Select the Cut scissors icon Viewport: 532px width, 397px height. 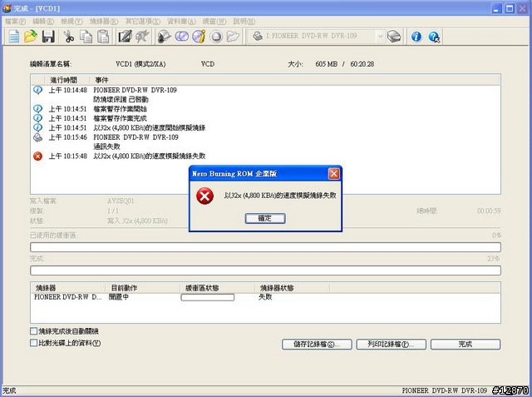(x=68, y=37)
